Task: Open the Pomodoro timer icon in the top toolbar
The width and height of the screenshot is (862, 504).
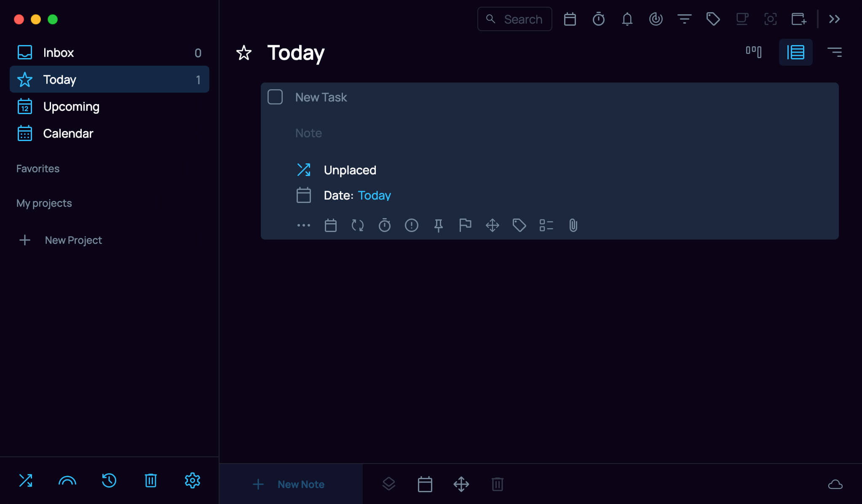Action: pyautogui.click(x=599, y=19)
